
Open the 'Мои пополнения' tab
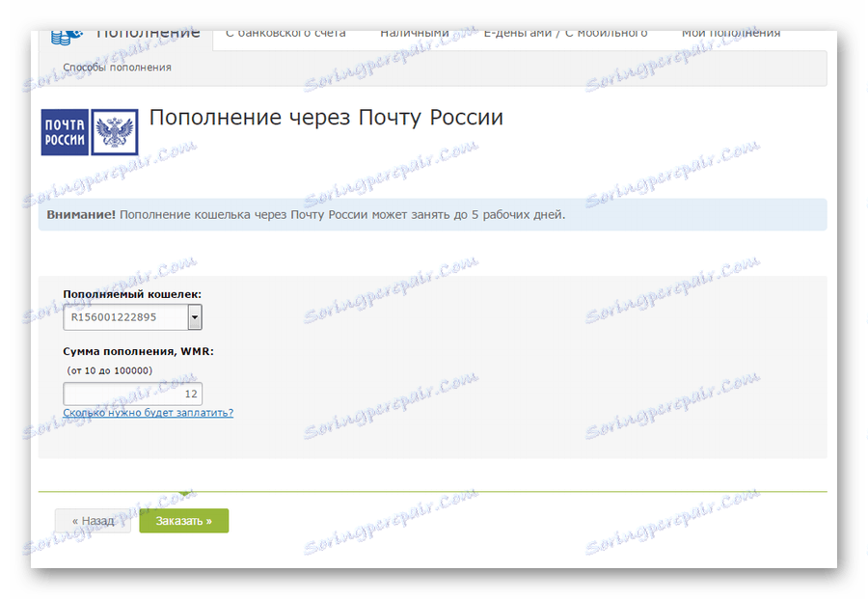[731, 35]
